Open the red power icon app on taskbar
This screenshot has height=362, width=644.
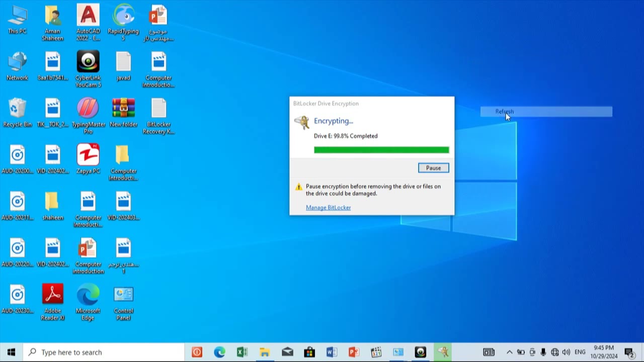click(197, 352)
